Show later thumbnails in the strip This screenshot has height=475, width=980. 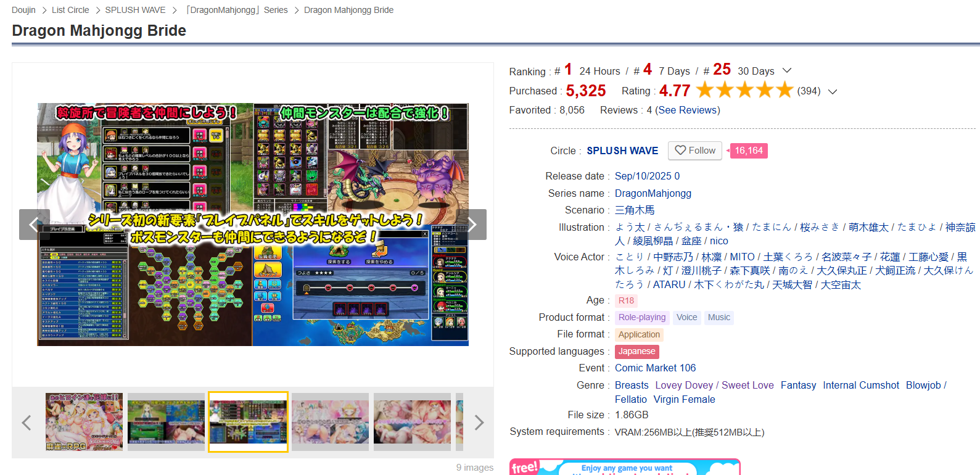[x=479, y=423]
